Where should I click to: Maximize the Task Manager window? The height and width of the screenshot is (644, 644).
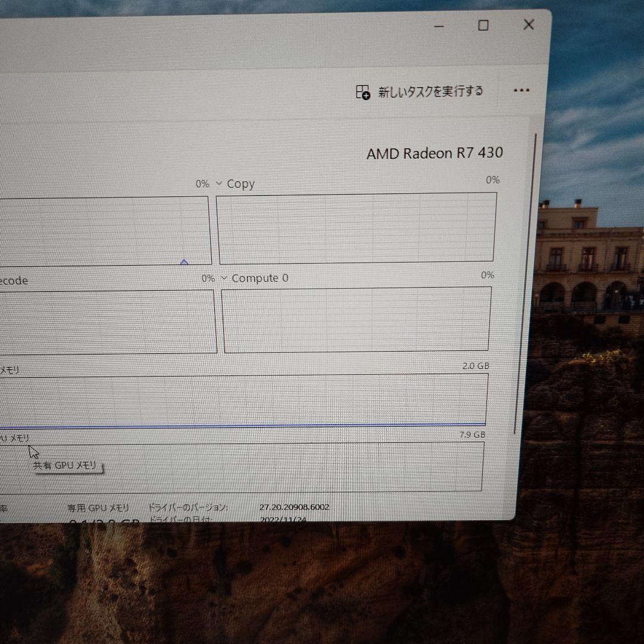click(x=483, y=25)
